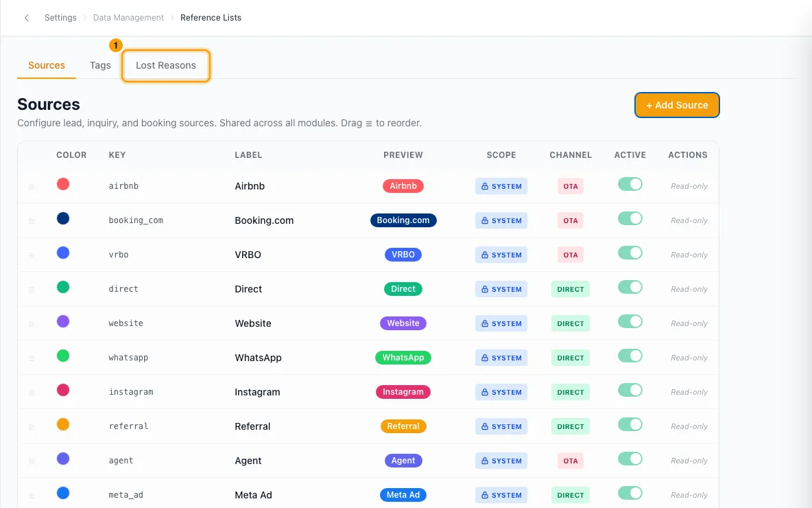812x508 pixels.
Task: Toggle Active switch for WhatsApp
Action: 630,356
